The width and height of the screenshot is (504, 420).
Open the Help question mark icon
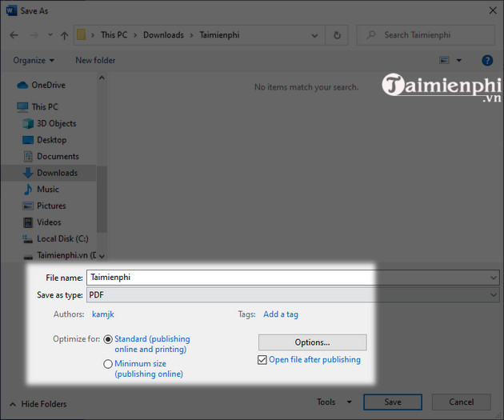pyautogui.click(x=487, y=60)
